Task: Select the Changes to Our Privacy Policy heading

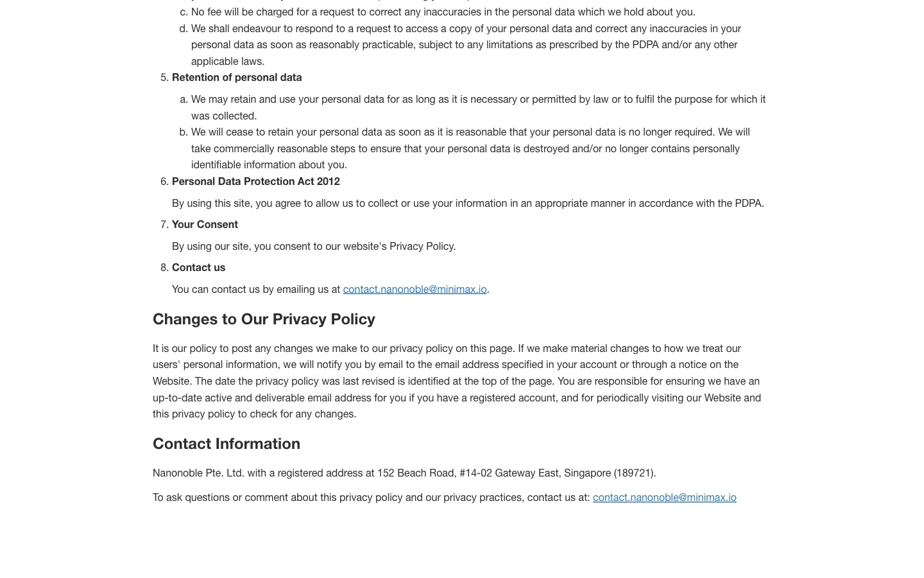Action: [264, 319]
